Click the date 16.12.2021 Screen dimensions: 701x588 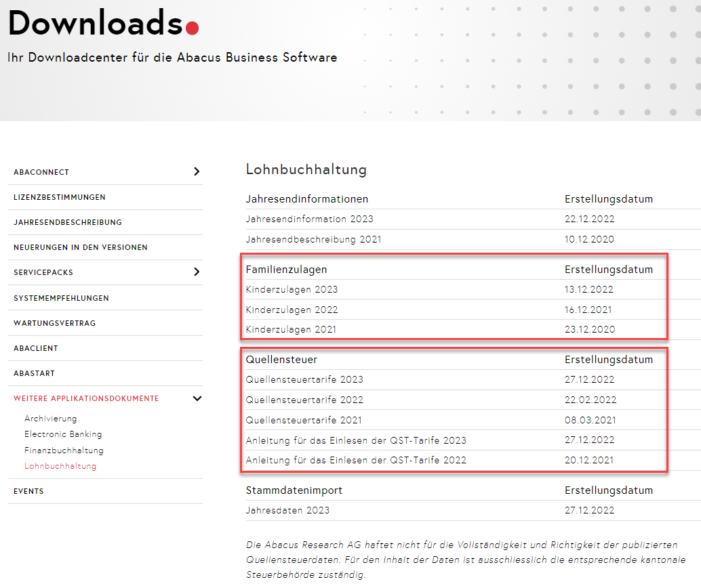pyautogui.click(x=588, y=310)
